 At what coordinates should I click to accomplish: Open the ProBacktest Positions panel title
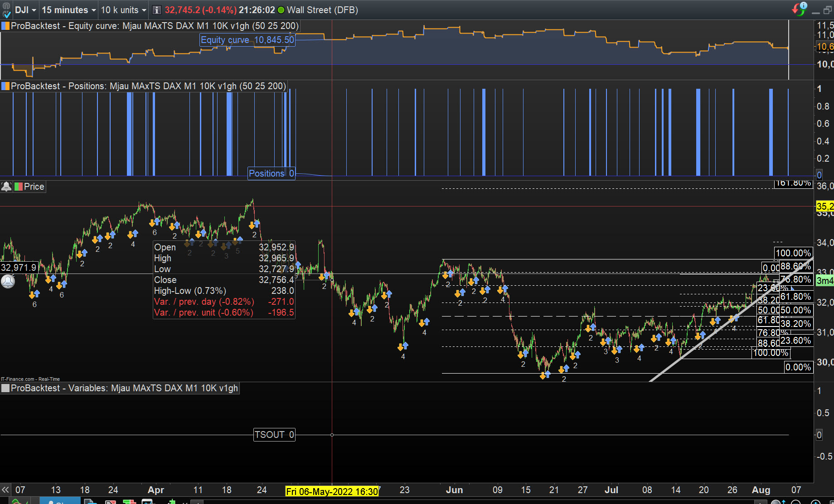[x=148, y=86]
